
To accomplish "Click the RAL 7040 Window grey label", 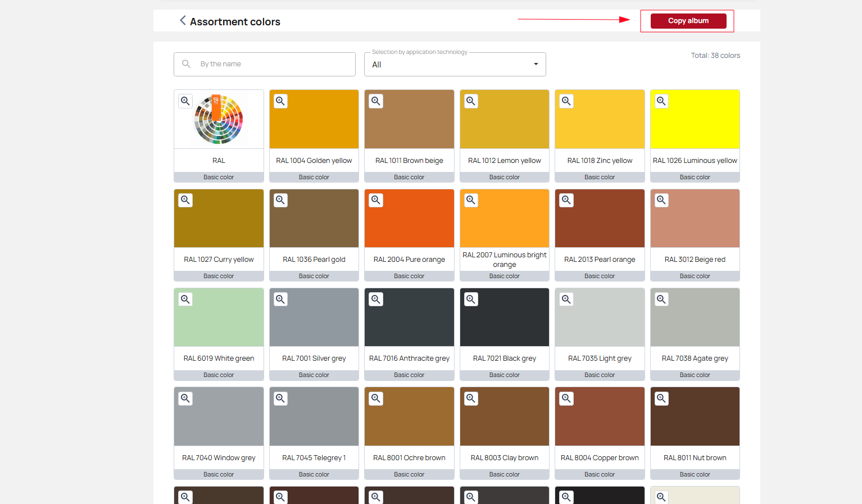I will [219, 458].
